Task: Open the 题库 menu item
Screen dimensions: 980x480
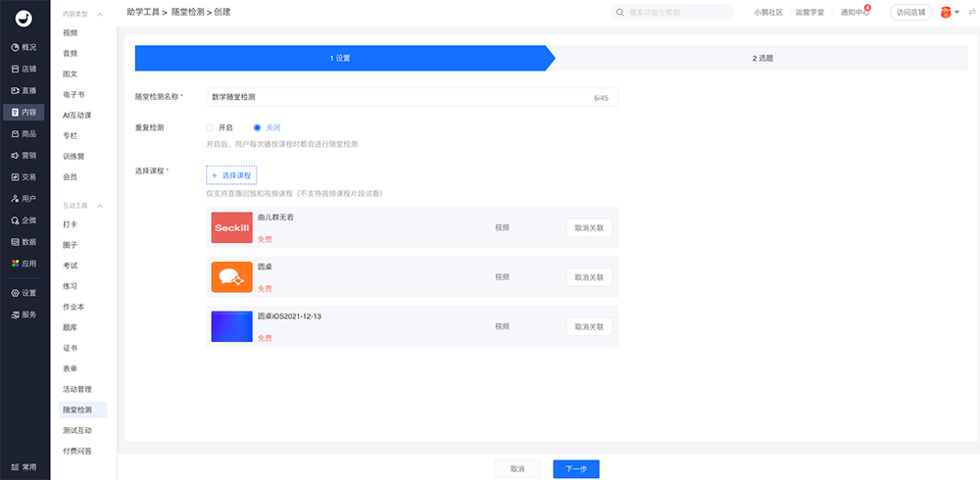Action: pyautogui.click(x=71, y=327)
